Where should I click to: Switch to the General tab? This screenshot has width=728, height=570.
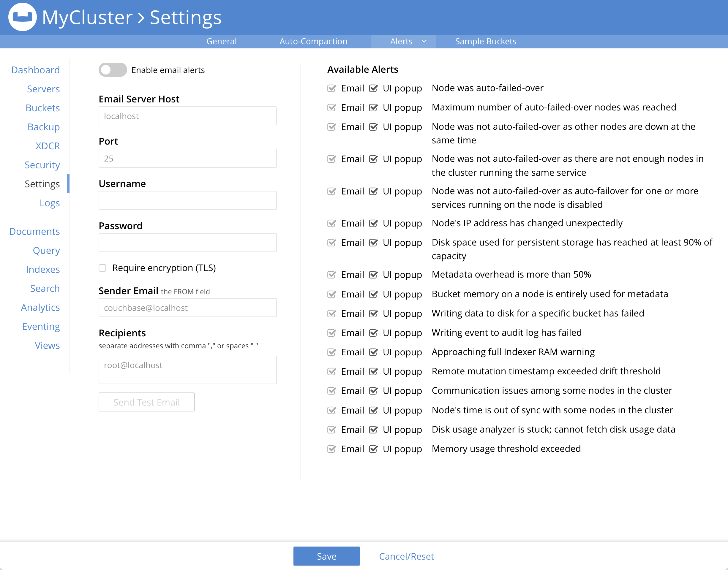(221, 41)
